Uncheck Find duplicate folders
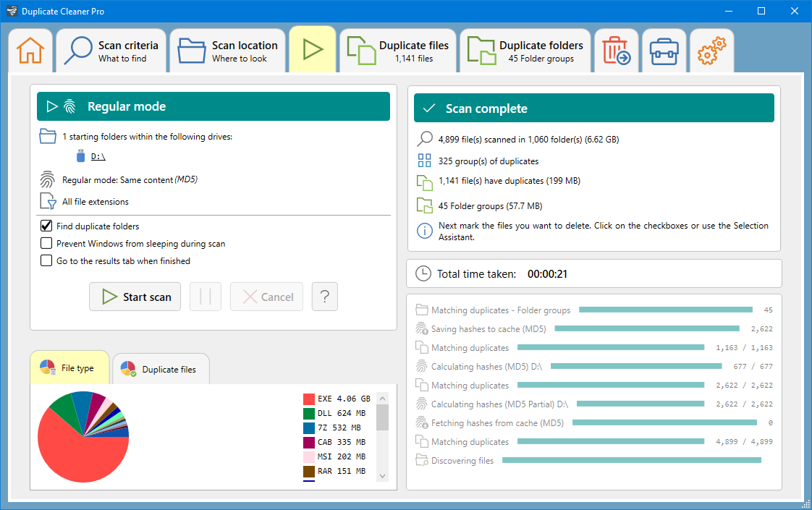 46,226
